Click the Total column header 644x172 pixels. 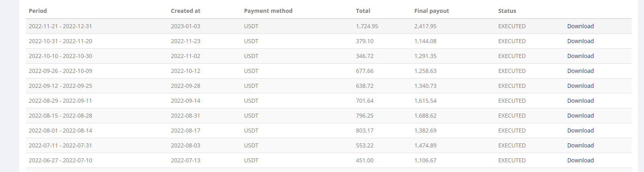(x=363, y=11)
